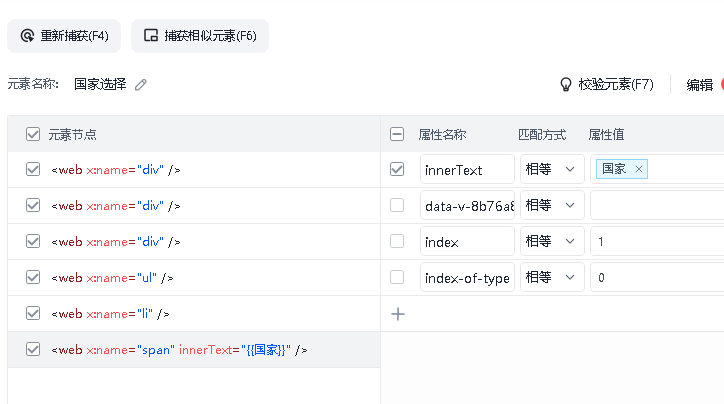
Task: Click the index value field containing 1
Action: click(x=657, y=241)
